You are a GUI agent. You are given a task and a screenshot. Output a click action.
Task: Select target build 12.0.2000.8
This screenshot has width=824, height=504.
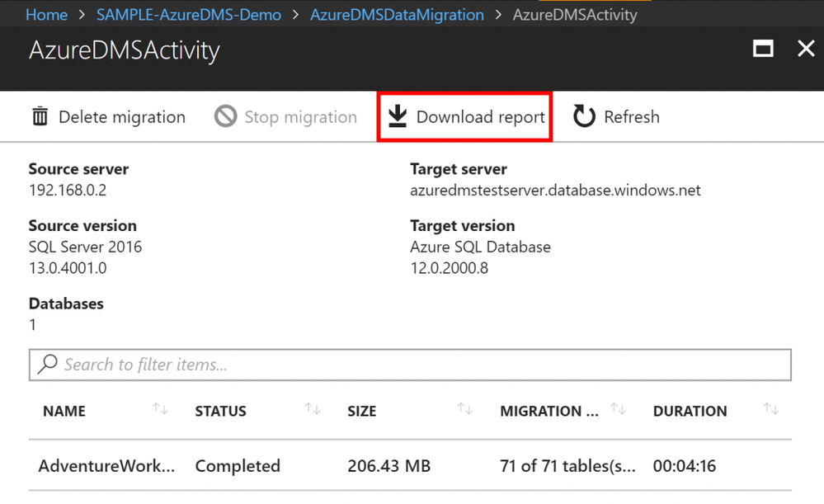(450, 268)
